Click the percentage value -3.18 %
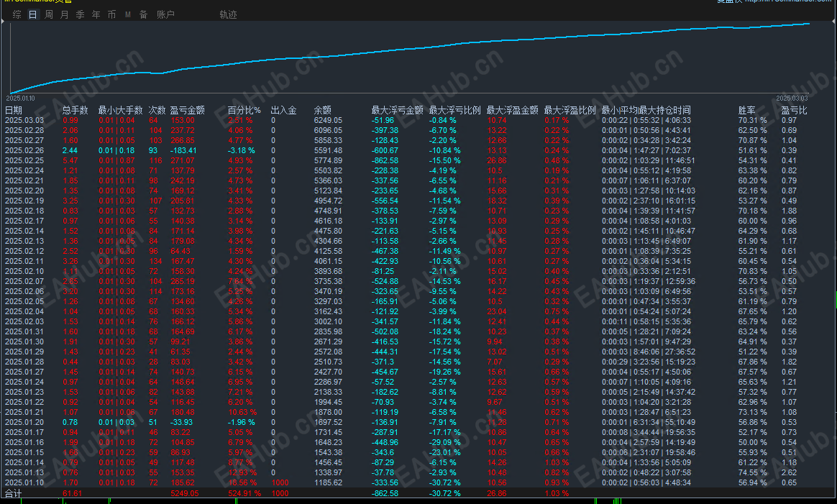The image size is (837, 504). point(242,150)
